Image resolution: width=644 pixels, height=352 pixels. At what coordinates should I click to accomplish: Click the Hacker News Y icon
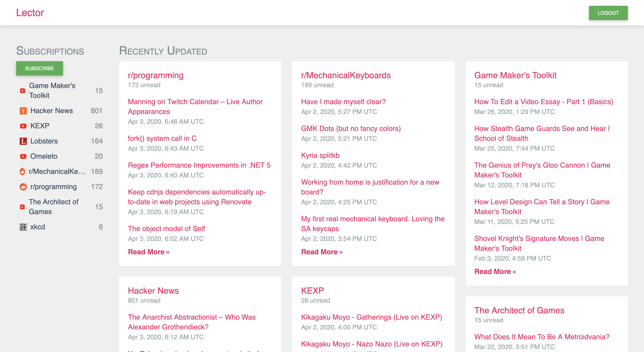(23, 111)
